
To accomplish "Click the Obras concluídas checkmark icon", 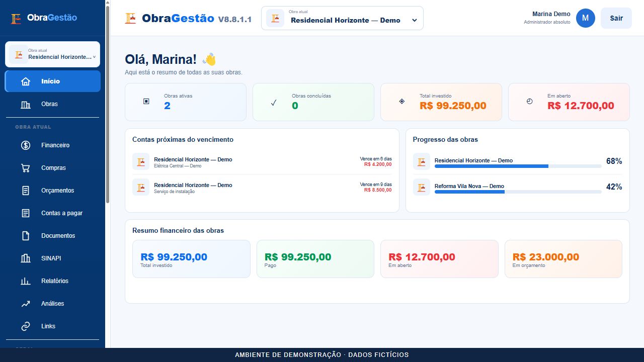I will [274, 103].
